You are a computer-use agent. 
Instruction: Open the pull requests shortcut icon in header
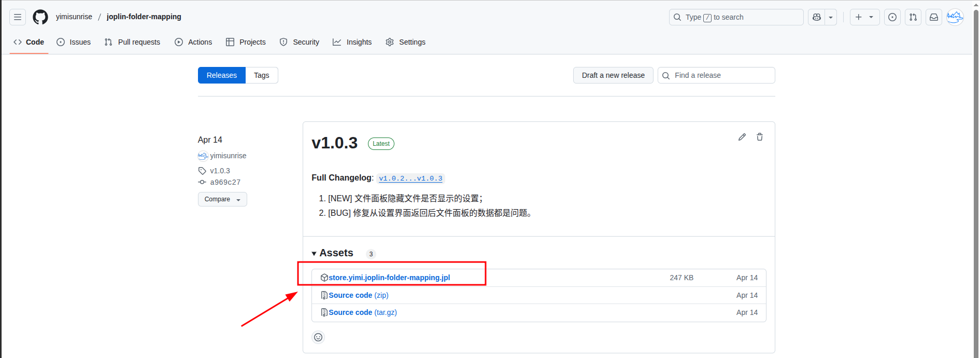click(x=913, y=17)
